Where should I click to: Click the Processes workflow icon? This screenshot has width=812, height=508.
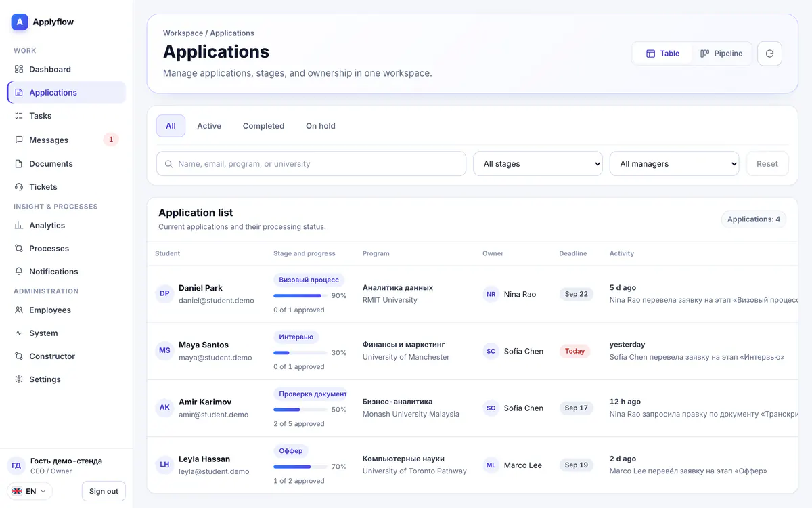[x=19, y=248]
